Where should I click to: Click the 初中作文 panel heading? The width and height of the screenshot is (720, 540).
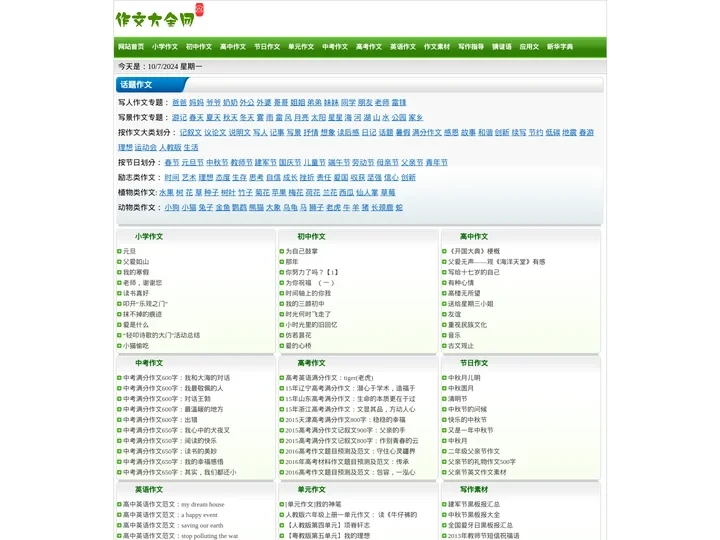[x=311, y=236]
